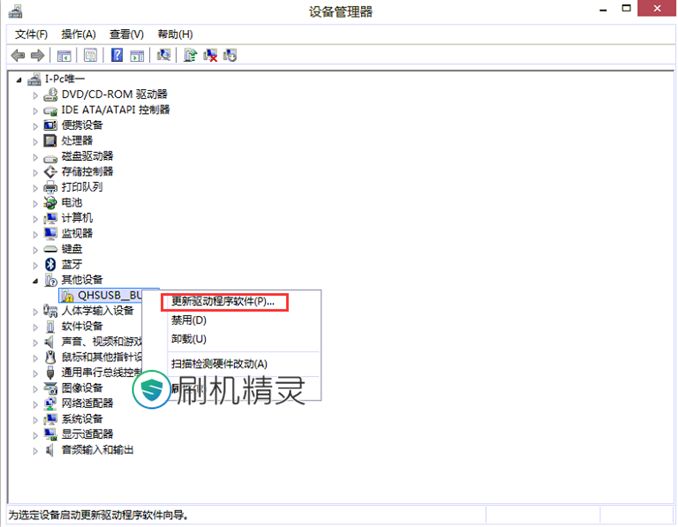Select the 处理器 processor icon

[x=50, y=141]
